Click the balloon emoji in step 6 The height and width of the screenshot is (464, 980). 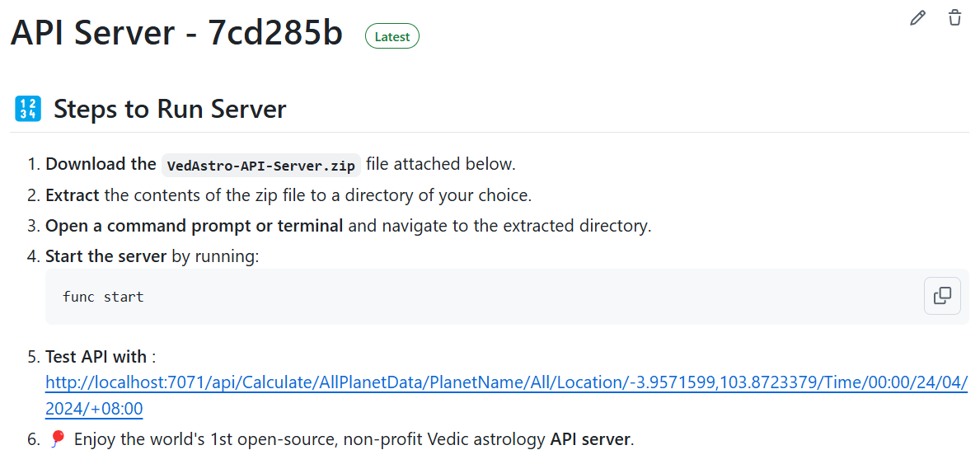(x=58, y=439)
